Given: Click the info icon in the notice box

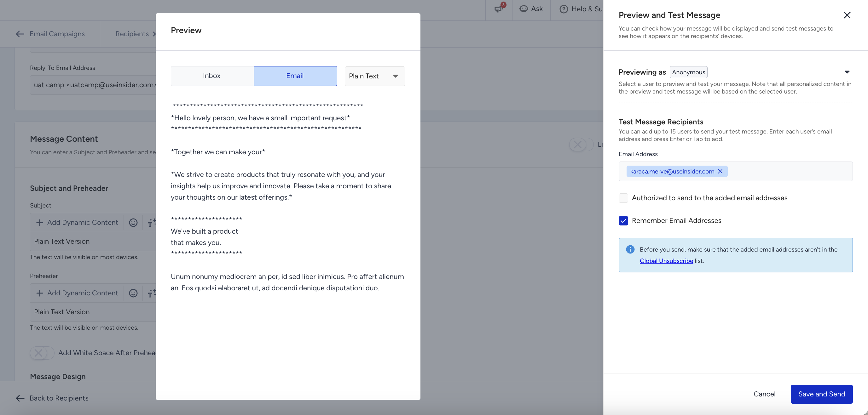Looking at the screenshot, I should (630, 249).
